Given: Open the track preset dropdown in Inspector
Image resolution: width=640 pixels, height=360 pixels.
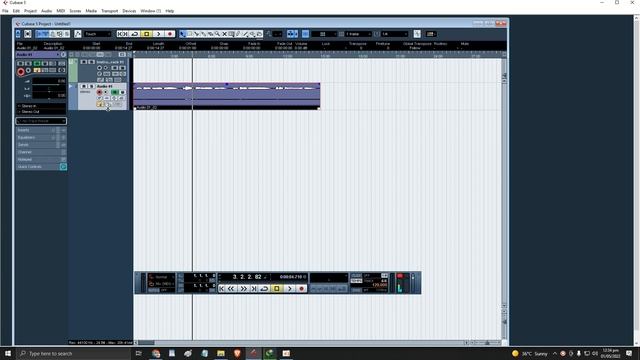Looking at the screenshot, I should [x=41, y=121].
